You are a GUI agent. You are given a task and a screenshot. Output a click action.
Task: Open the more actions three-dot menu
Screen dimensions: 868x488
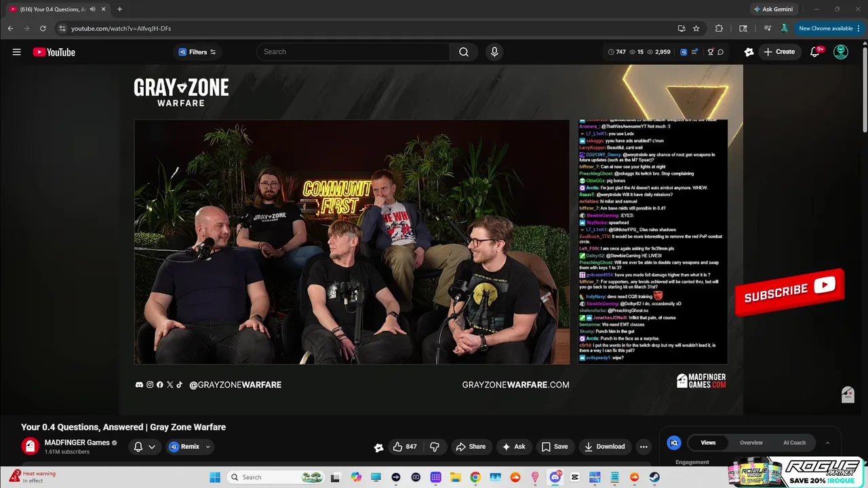point(644,447)
